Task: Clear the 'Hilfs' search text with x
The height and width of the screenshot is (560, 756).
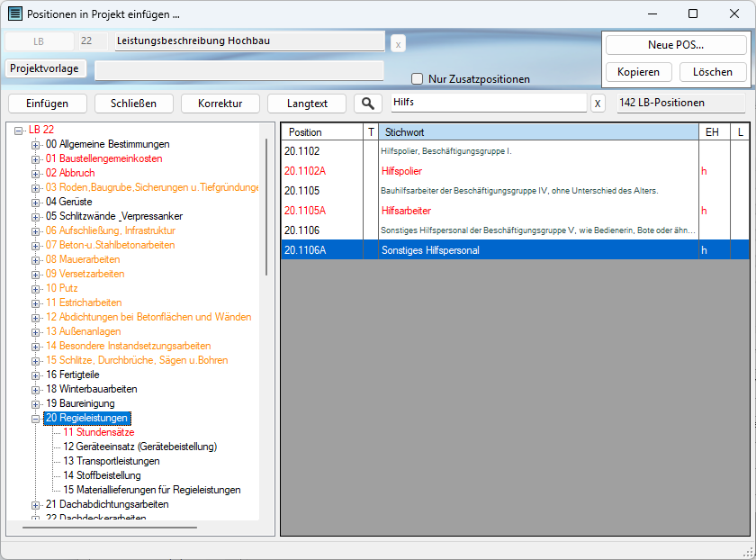Action: point(598,104)
